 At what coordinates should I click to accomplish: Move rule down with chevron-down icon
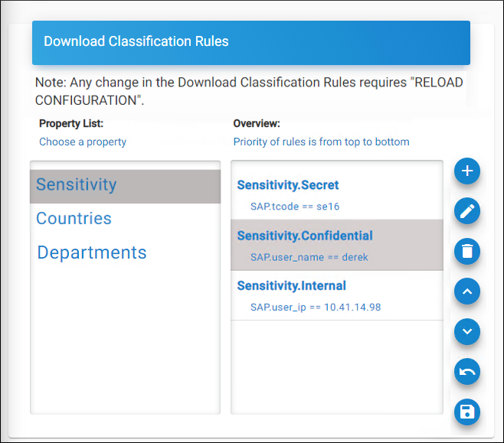point(466,331)
